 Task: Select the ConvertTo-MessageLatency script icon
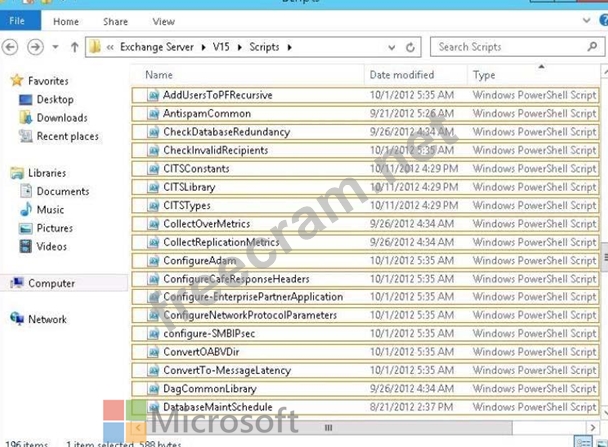154,371
